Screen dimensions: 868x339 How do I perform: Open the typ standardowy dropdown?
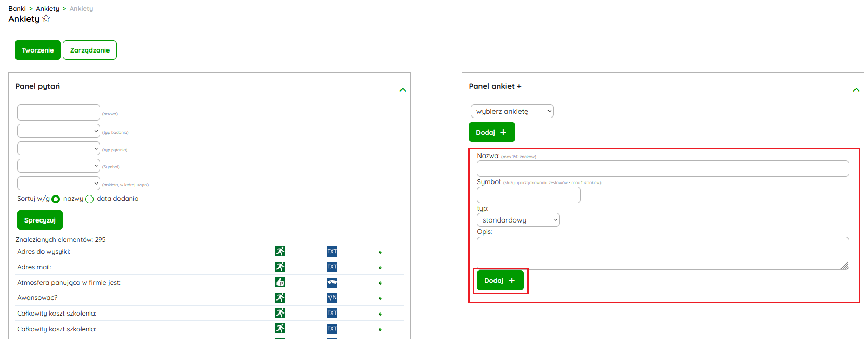pos(518,220)
